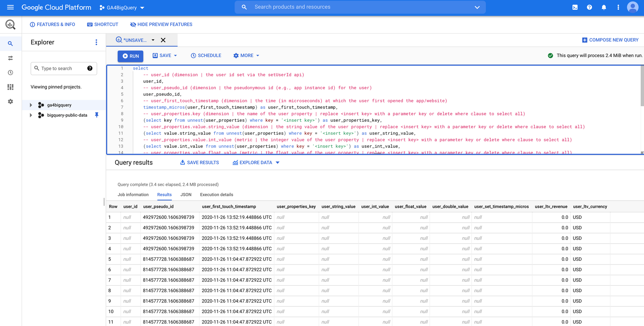The image size is (644, 326).
Task: Click the user_ltv_revenue column header
Action: click(x=551, y=206)
